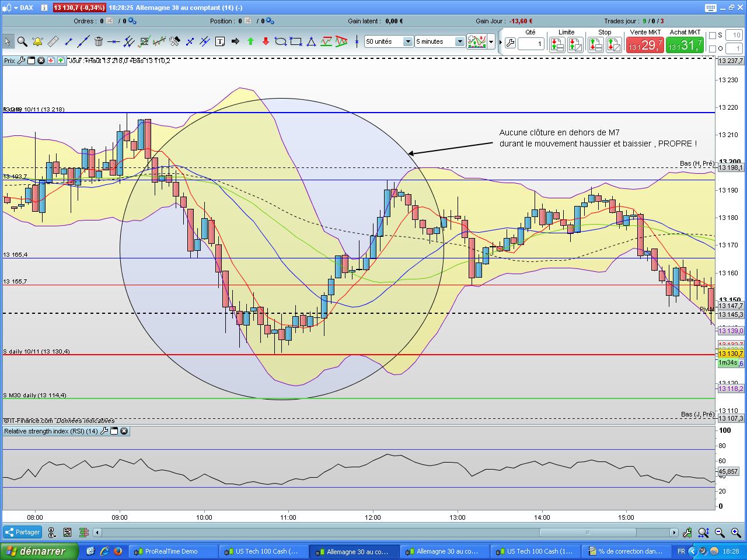The width and height of the screenshot is (747, 560).
Task: Click the Position label in status bar
Action: point(222,21)
